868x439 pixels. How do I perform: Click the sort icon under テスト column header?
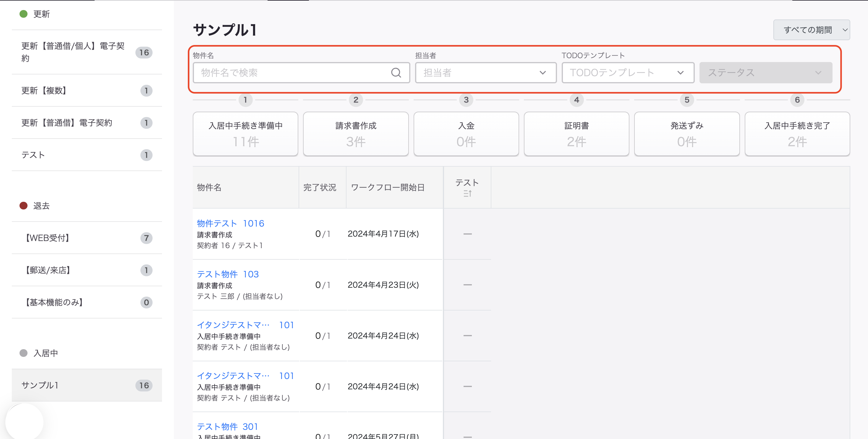467,194
